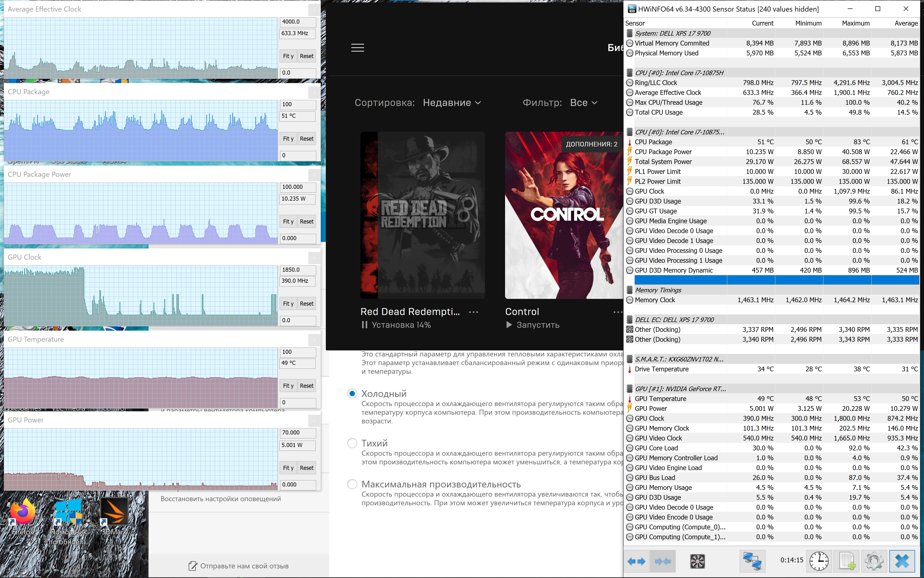Click Reset in GPU Power graph
This screenshot has height=578, width=924.
tap(307, 468)
